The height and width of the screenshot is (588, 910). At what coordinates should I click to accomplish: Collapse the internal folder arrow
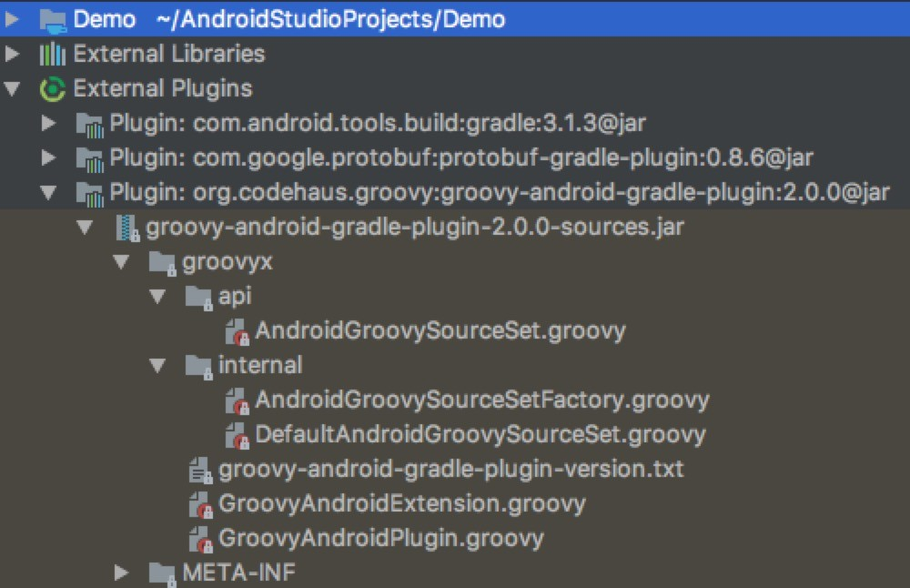[157, 365]
